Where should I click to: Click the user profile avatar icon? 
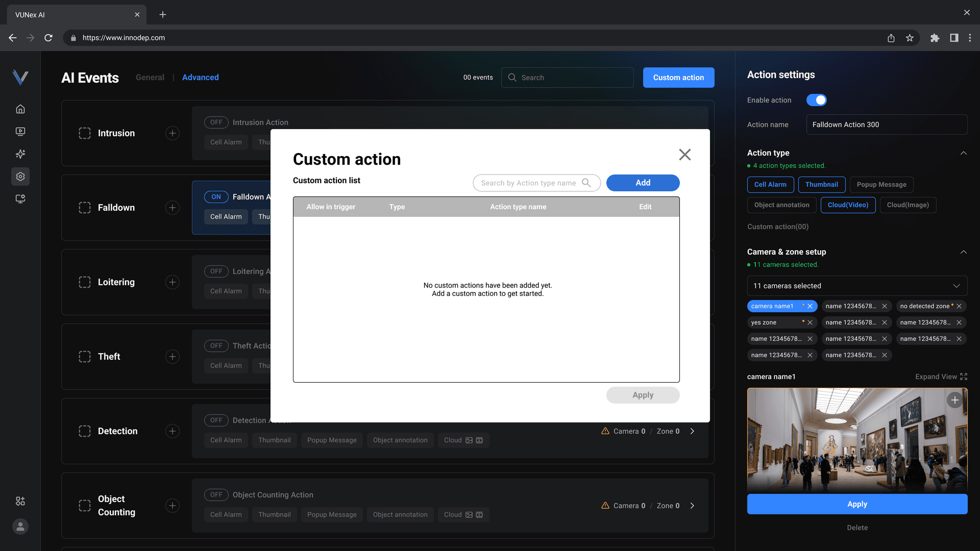coord(20,527)
